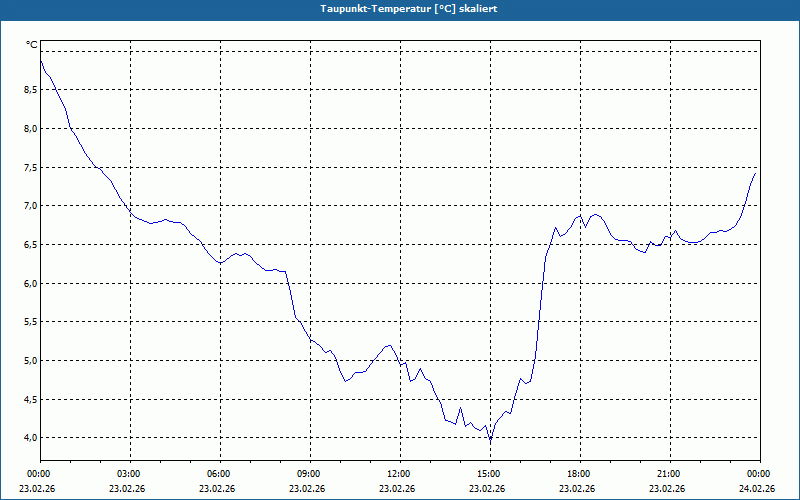Click the 4,0 y-axis label

31,438
